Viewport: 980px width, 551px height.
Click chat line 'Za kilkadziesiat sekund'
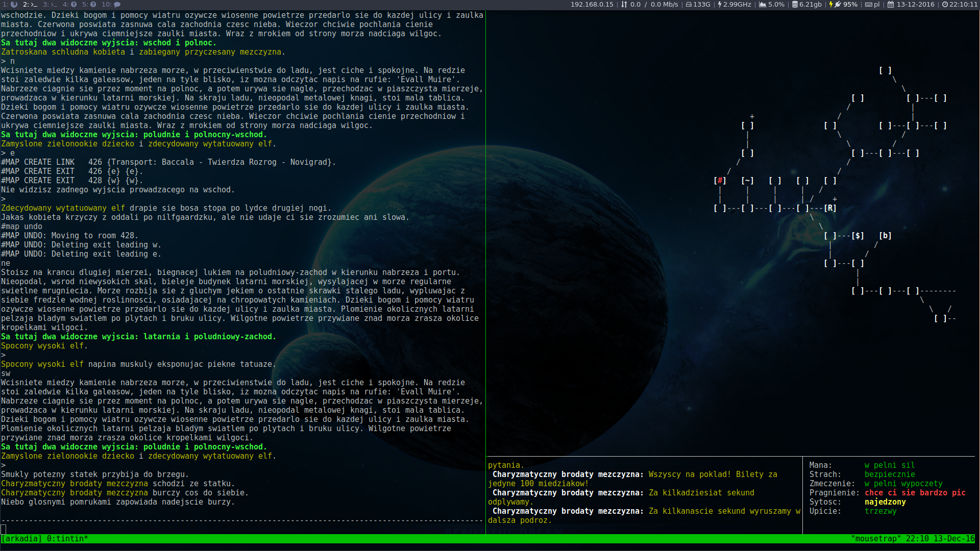pyautogui.click(x=701, y=493)
